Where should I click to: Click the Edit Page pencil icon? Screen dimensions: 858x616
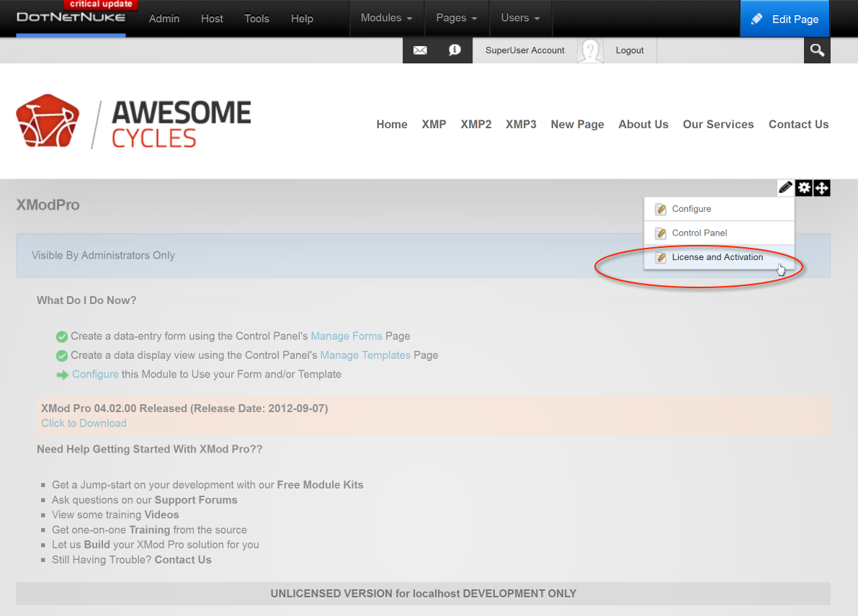(756, 19)
